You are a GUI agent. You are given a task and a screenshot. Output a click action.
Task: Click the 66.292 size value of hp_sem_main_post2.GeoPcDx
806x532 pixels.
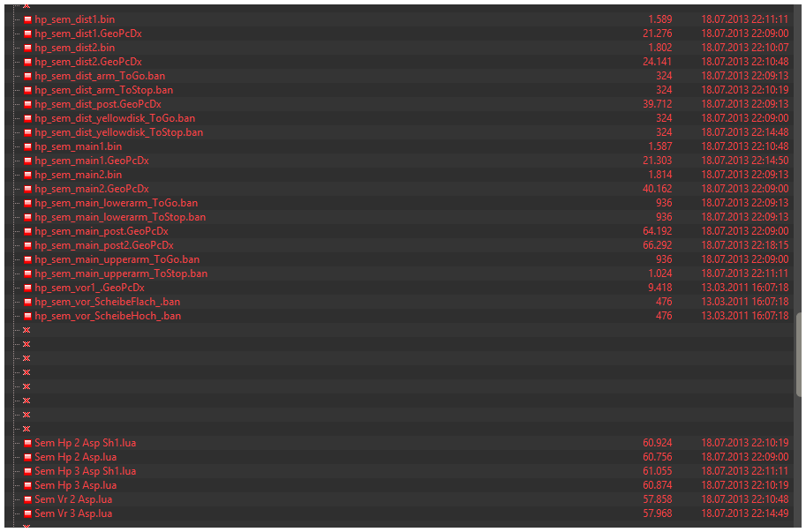click(658, 245)
